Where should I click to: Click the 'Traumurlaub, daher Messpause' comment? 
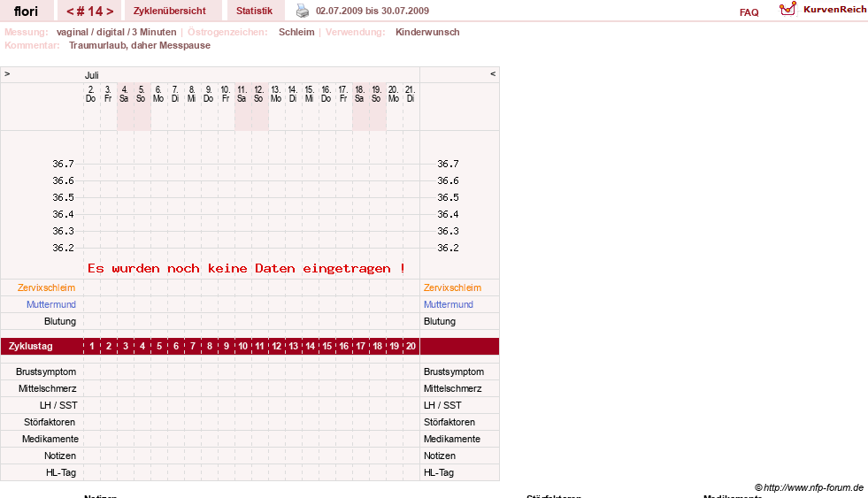[x=140, y=45]
